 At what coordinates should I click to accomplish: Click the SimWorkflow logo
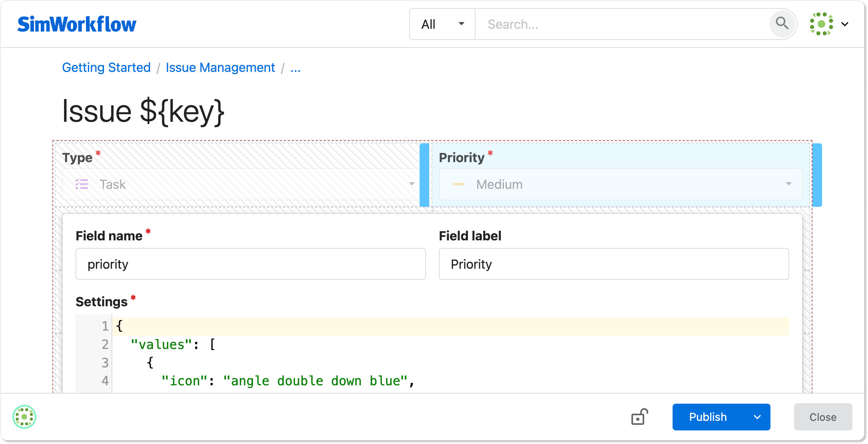(77, 24)
